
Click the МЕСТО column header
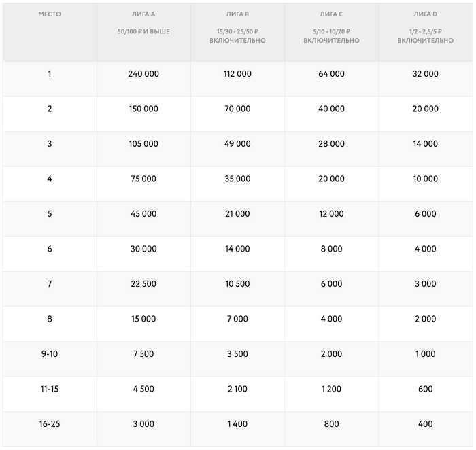pos(50,14)
